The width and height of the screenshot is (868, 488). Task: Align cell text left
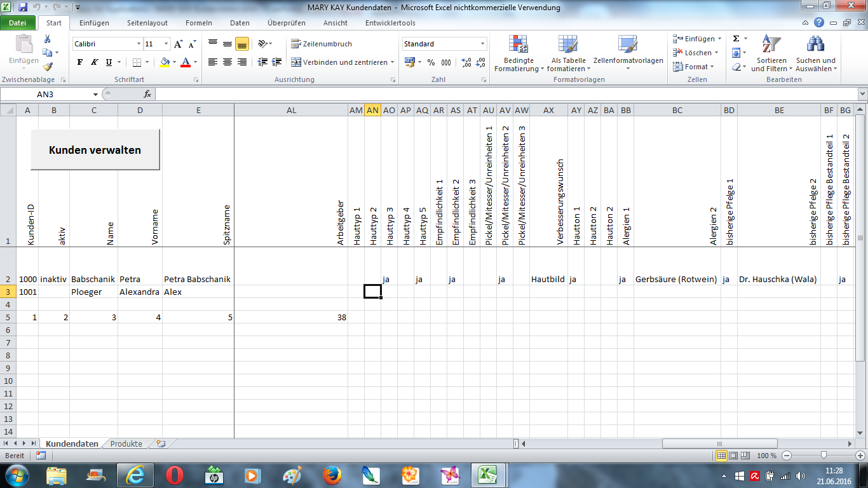pos(213,62)
